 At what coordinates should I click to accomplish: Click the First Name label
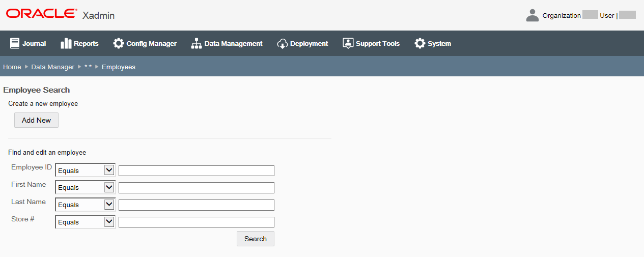pyautogui.click(x=29, y=184)
